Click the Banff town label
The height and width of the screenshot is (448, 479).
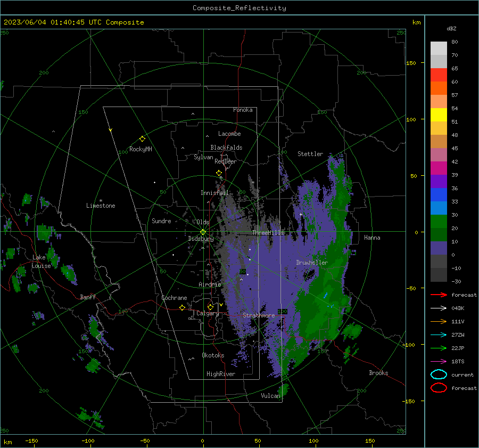(x=88, y=297)
